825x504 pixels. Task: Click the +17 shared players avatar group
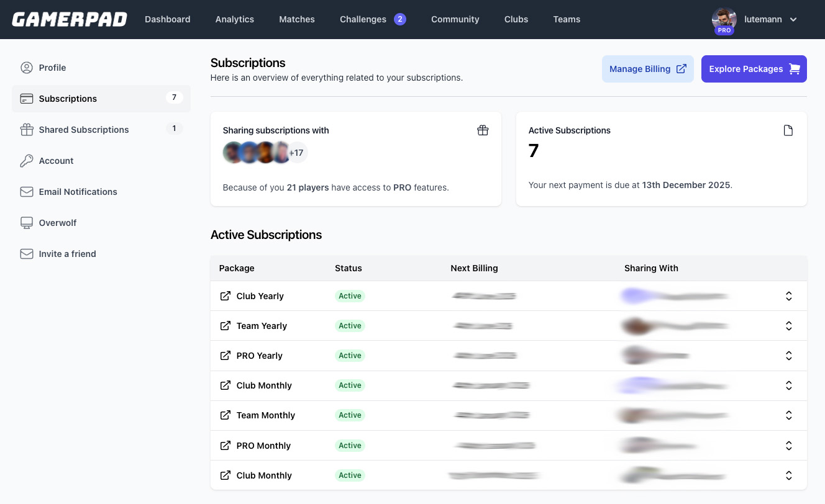[x=297, y=153]
